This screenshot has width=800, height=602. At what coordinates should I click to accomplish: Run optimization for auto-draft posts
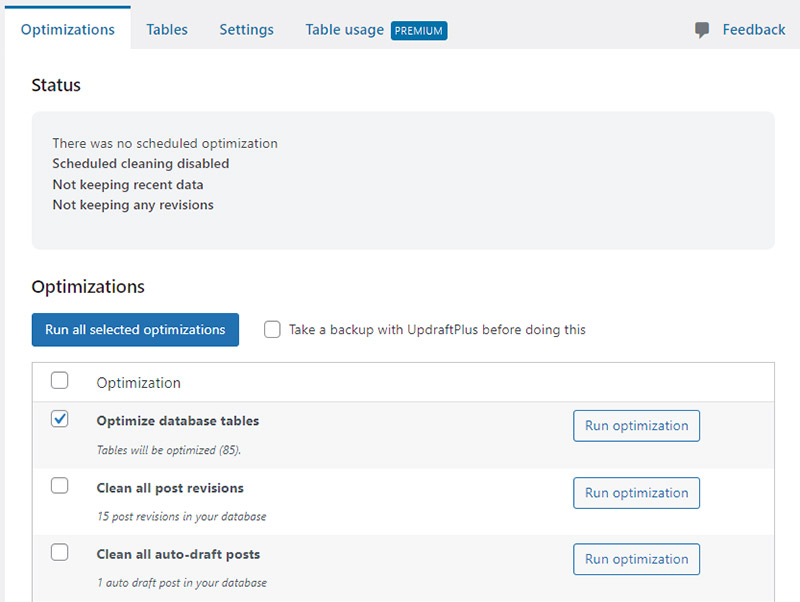[x=636, y=559]
